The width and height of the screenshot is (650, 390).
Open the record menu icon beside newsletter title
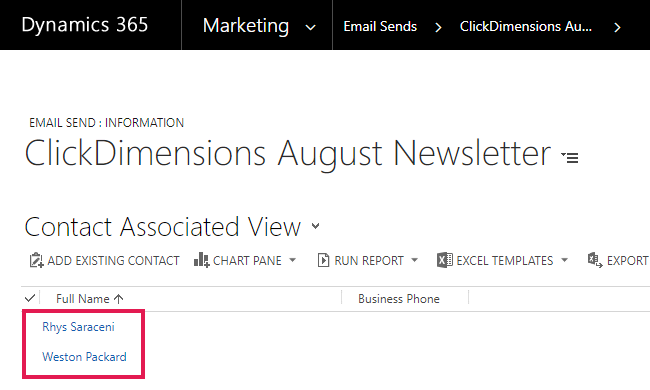[570, 157]
